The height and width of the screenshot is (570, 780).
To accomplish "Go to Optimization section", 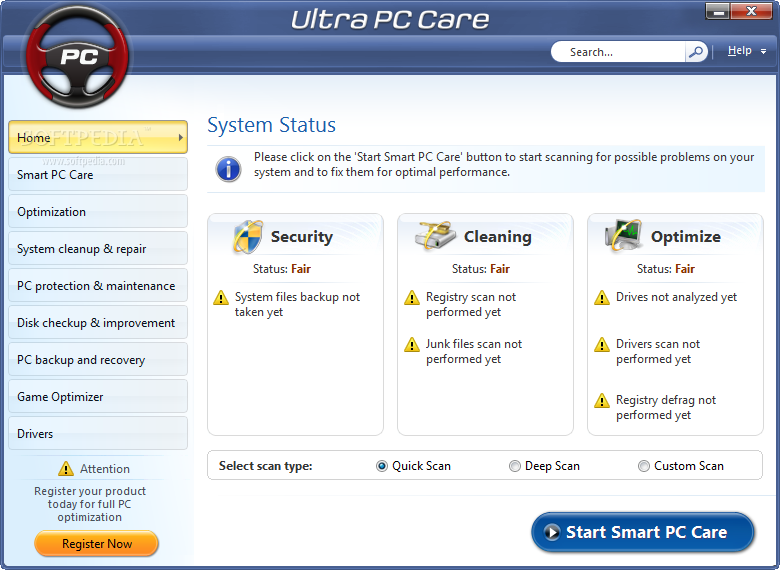I will 98,211.
